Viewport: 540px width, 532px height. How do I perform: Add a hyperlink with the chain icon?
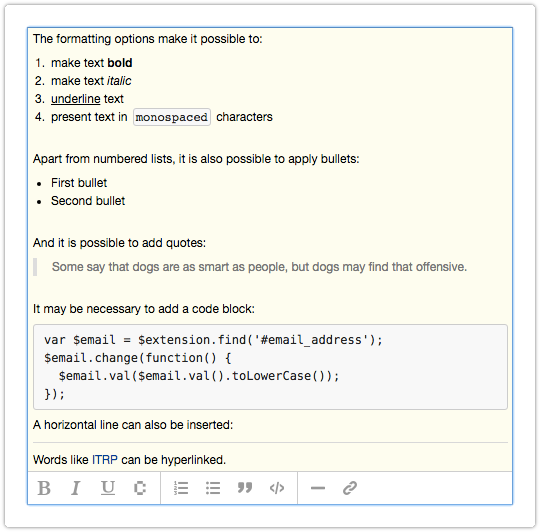point(350,488)
